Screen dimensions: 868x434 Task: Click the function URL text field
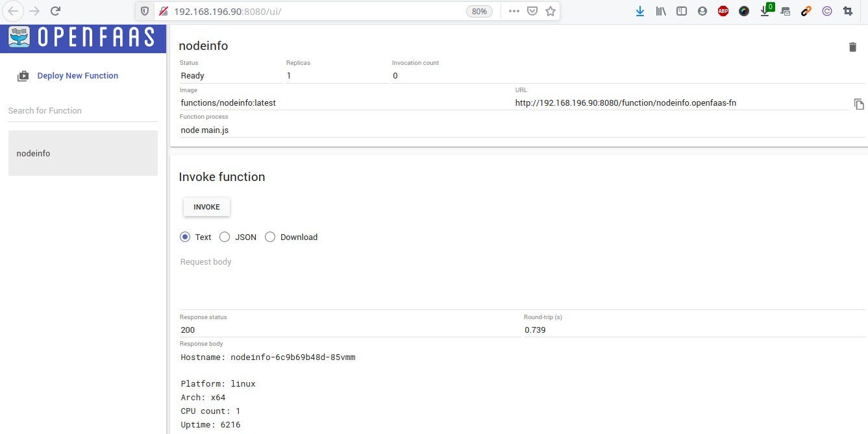(x=681, y=102)
